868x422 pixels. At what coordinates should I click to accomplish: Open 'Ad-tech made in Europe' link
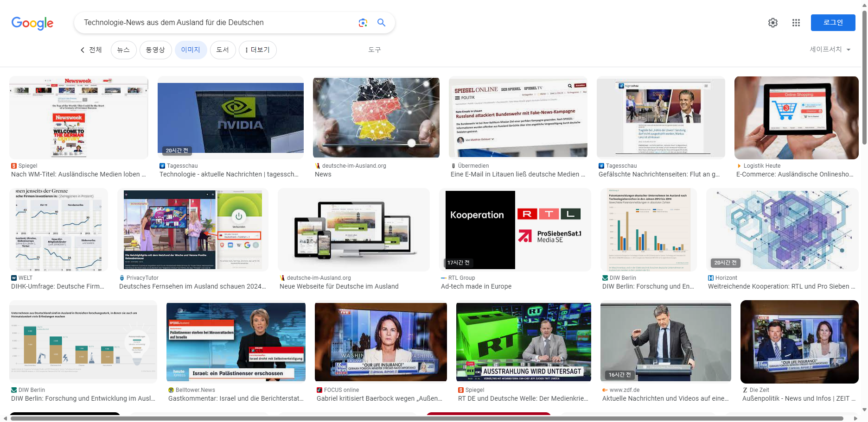coord(476,286)
